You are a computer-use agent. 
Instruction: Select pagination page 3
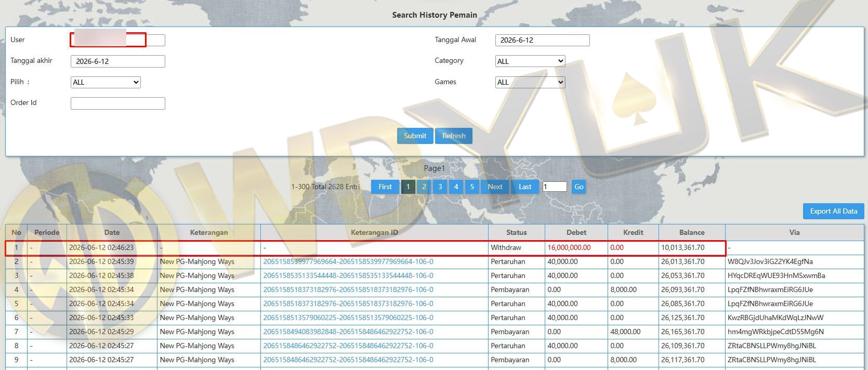tap(440, 187)
